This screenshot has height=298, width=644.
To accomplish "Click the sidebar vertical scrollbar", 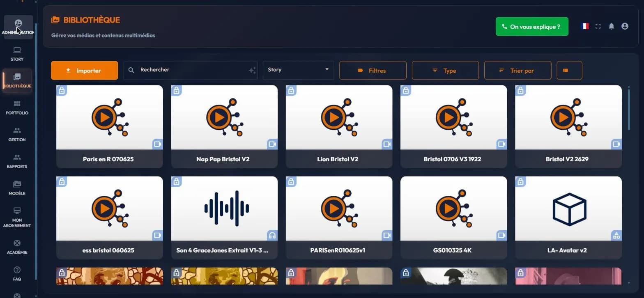I will click(36, 151).
